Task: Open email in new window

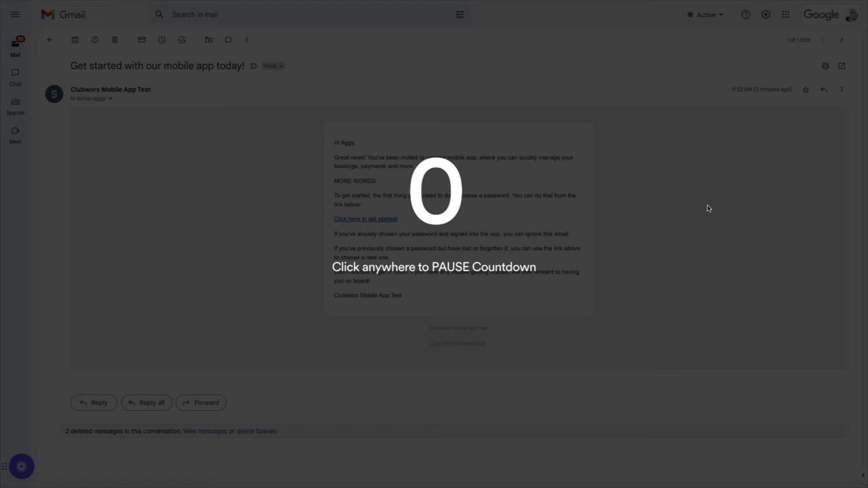Action: 842,66
